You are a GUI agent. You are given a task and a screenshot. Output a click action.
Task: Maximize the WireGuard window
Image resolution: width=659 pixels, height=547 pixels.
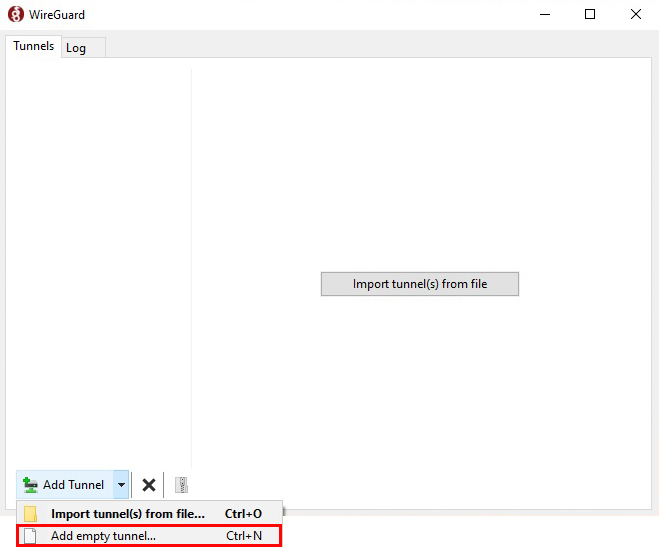[590, 14]
